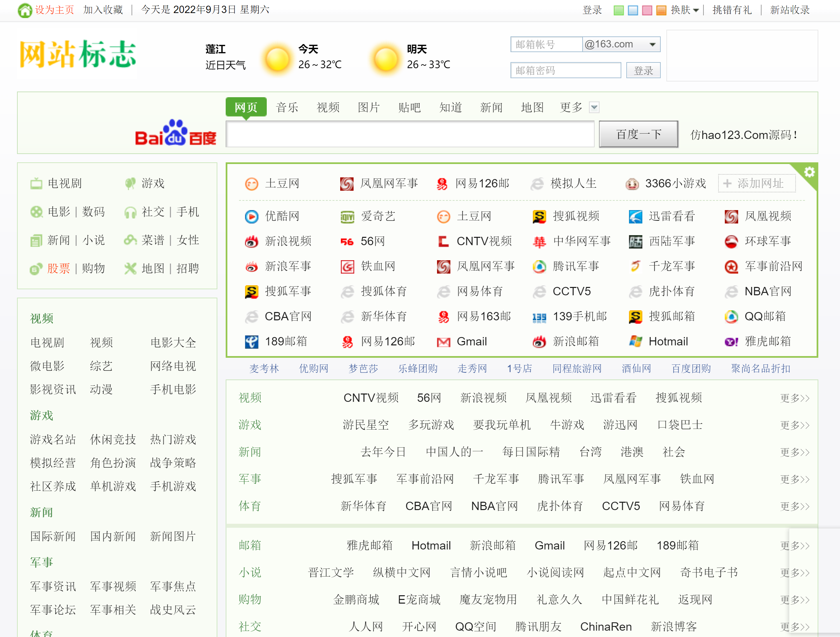The height and width of the screenshot is (637, 840).
Task: Click the green home icon at top
Action: coord(25,10)
